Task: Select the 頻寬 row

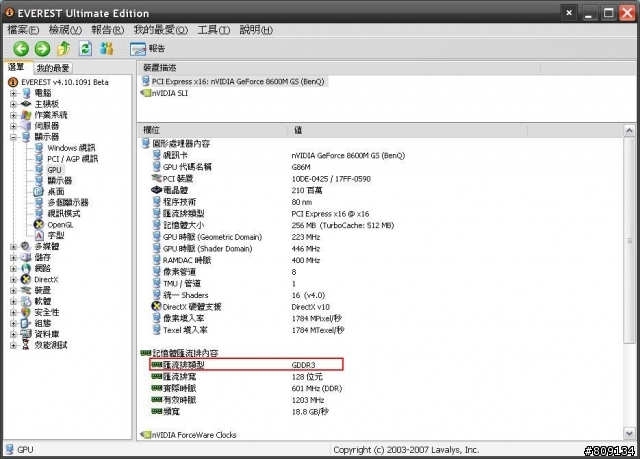Action: [240, 412]
